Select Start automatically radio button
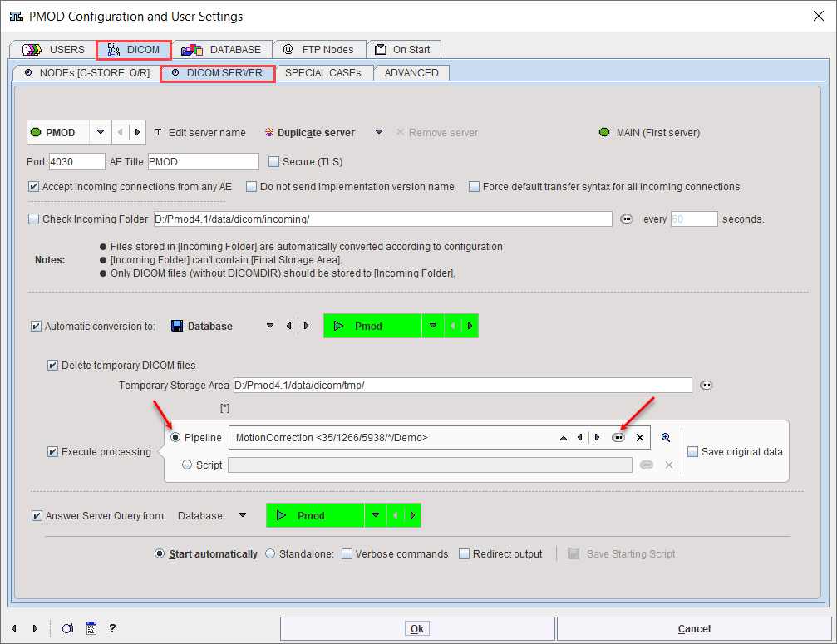Viewport: 837px width, 644px height. click(159, 553)
